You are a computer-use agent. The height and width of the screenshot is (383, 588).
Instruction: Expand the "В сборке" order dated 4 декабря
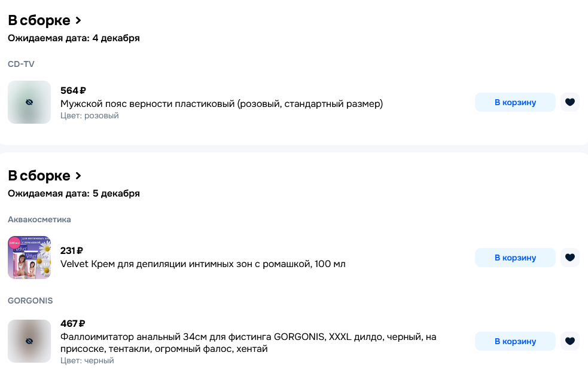pyautogui.click(x=44, y=20)
